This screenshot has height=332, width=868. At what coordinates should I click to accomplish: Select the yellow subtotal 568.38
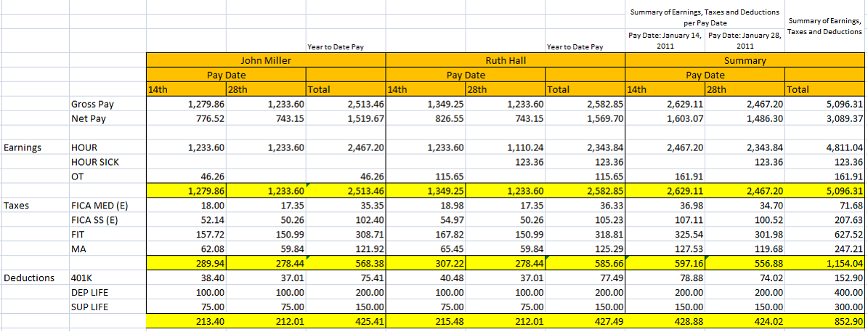pyautogui.click(x=346, y=264)
